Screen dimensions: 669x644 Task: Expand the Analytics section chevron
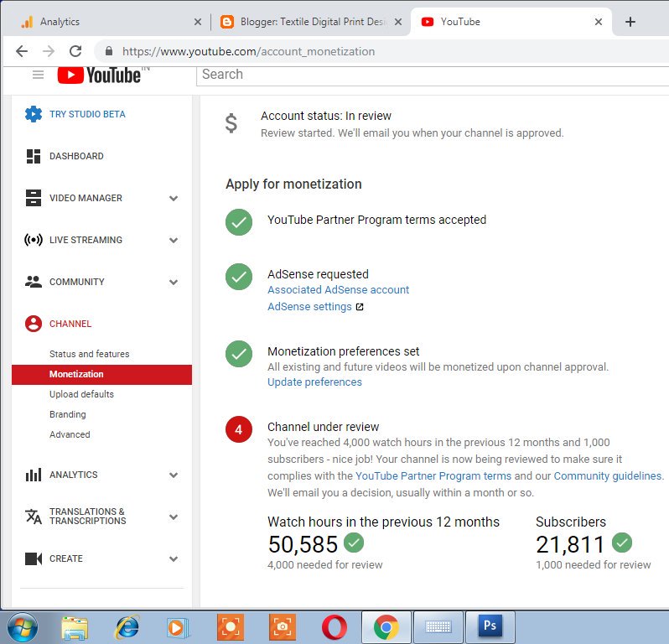pos(174,475)
